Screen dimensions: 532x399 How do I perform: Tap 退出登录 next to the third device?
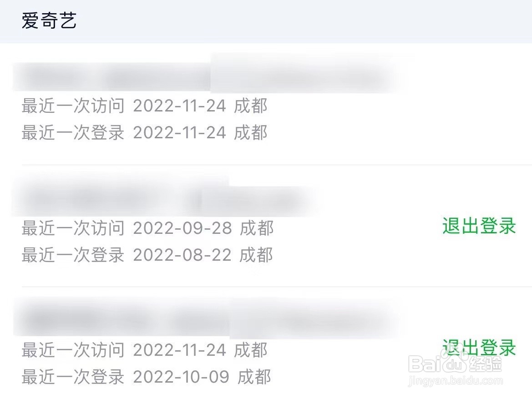pos(479,348)
